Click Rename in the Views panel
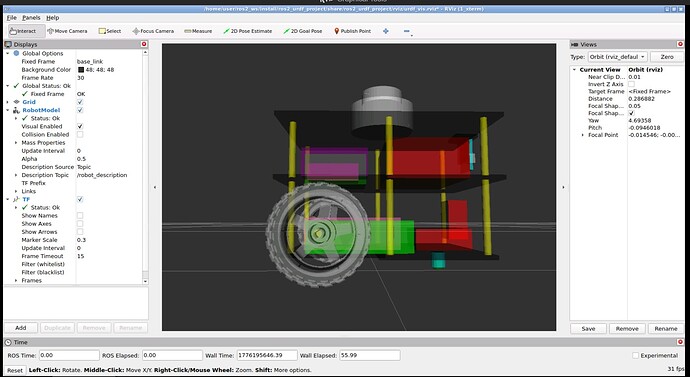690x377 pixels. pyautogui.click(x=666, y=329)
